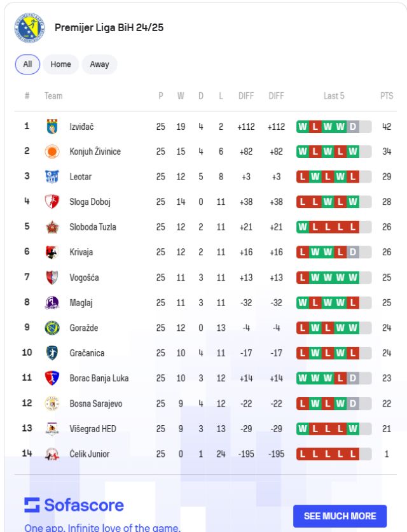Viewport: 407px width, 532px height.
Task: Click the Konjuh Živinice orange crest
Action: point(52,151)
